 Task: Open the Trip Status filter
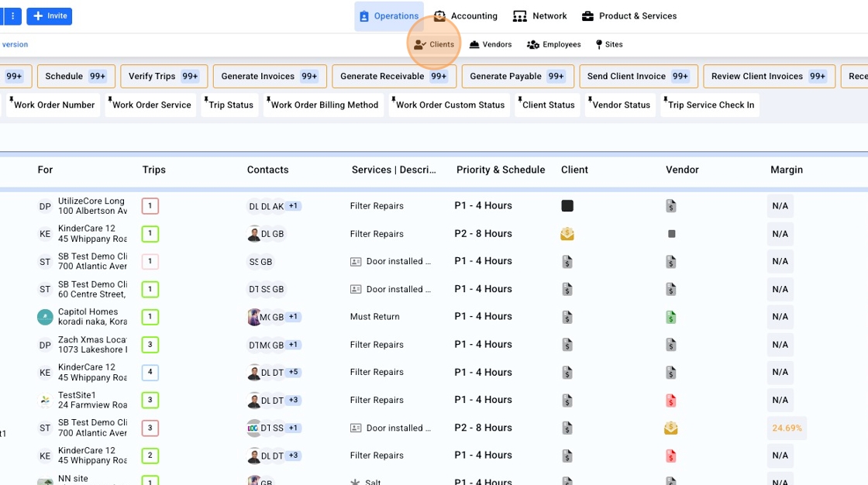231,105
